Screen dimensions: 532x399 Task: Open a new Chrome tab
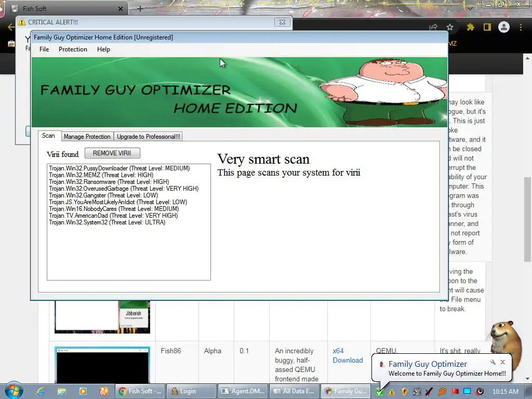(140, 9)
